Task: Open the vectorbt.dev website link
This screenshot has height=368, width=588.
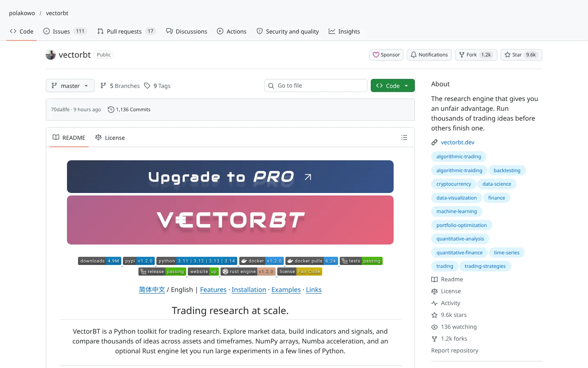Action: tap(458, 142)
